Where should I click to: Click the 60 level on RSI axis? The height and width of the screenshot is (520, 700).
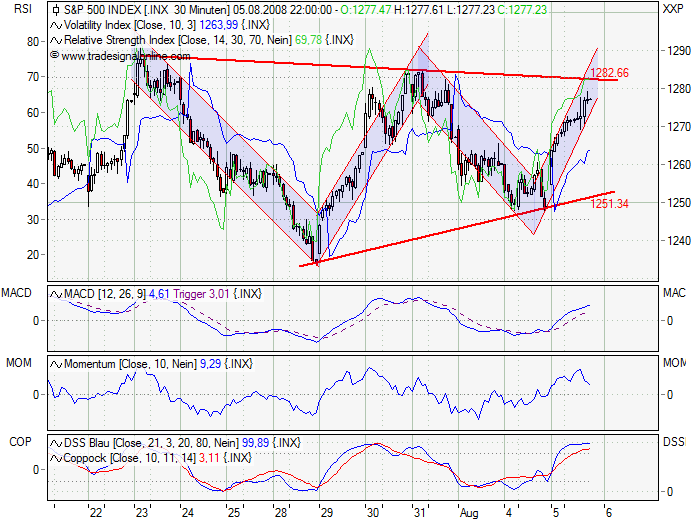[x=33, y=112]
